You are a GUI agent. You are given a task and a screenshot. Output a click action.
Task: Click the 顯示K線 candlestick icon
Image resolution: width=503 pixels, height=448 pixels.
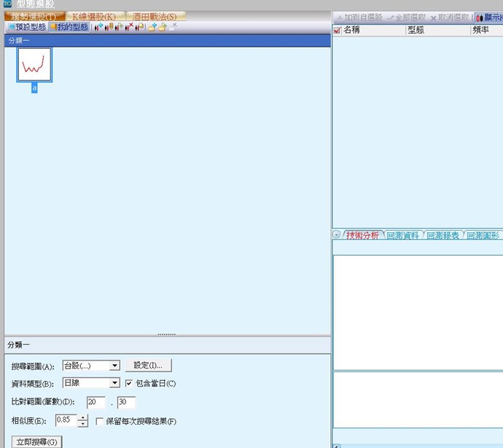click(x=480, y=17)
